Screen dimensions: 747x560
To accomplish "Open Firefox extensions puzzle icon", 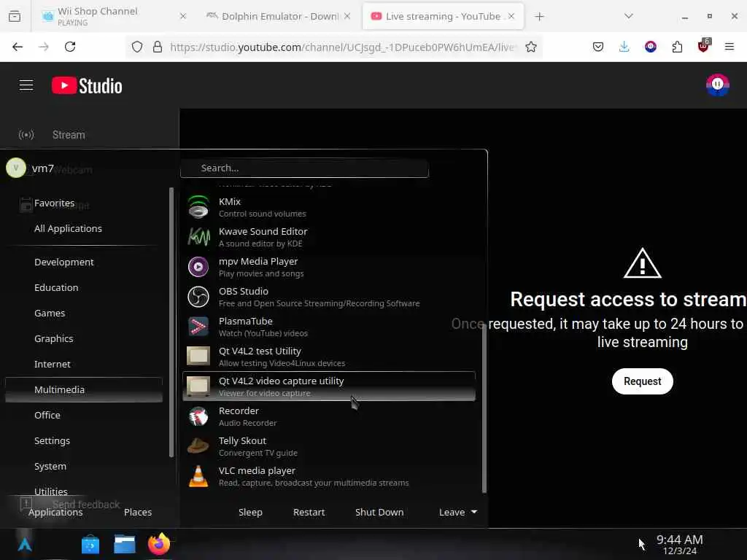I will (677, 47).
